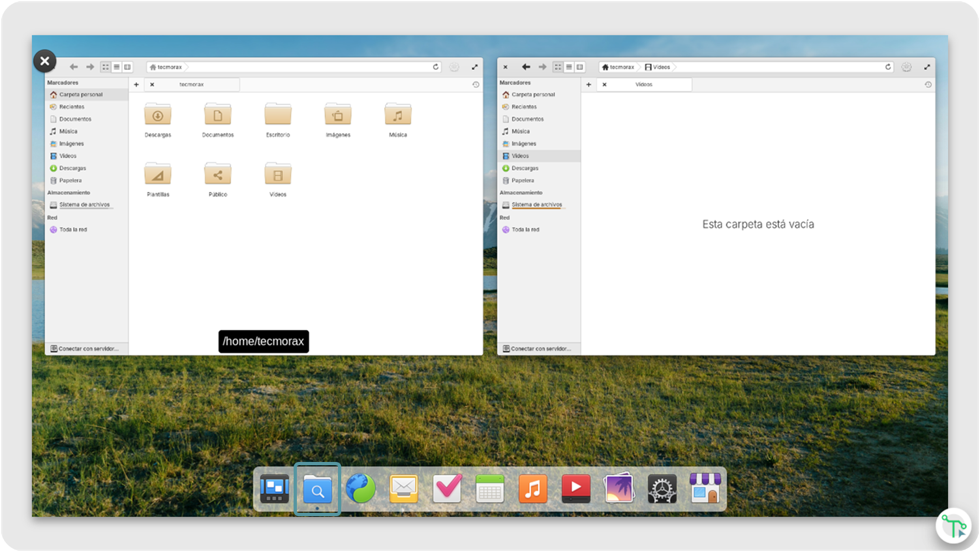The image size is (980, 552).
Task: Switch to list view in the tecmorax window
Action: coord(117,67)
